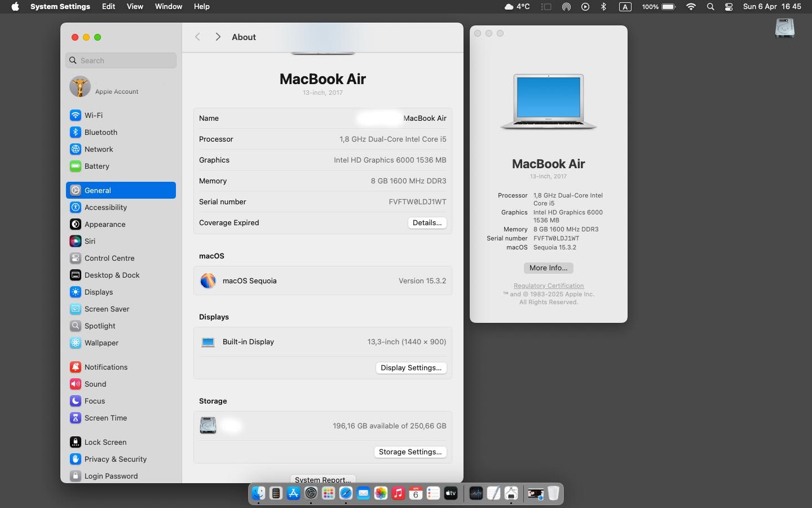Screen dimensions: 812x508
Task: Click More Info... in About This Mac window
Action: coord(548,268)
